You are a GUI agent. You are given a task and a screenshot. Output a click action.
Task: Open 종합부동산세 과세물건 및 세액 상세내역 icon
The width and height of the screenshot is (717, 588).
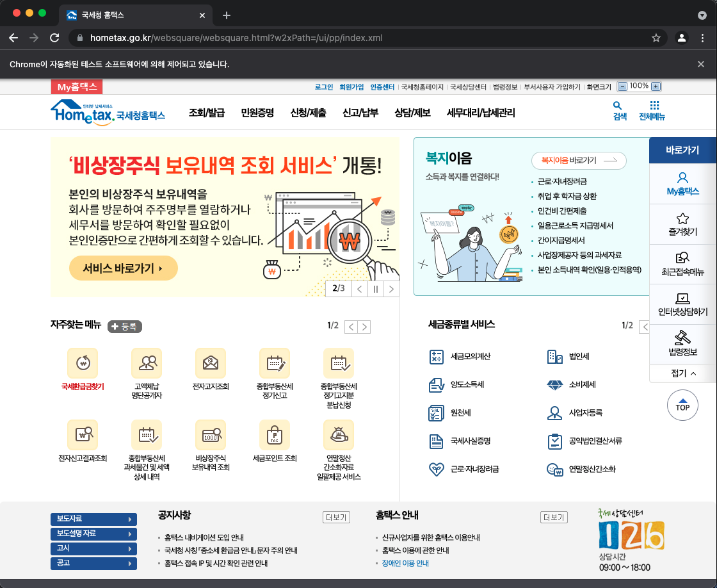point(147,435)
